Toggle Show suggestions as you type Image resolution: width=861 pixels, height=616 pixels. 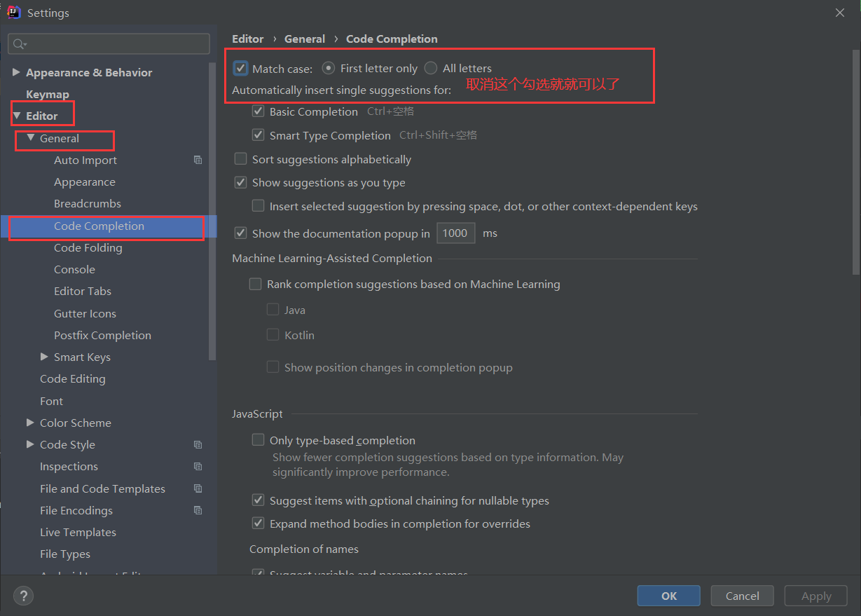(x=240, y=182)
